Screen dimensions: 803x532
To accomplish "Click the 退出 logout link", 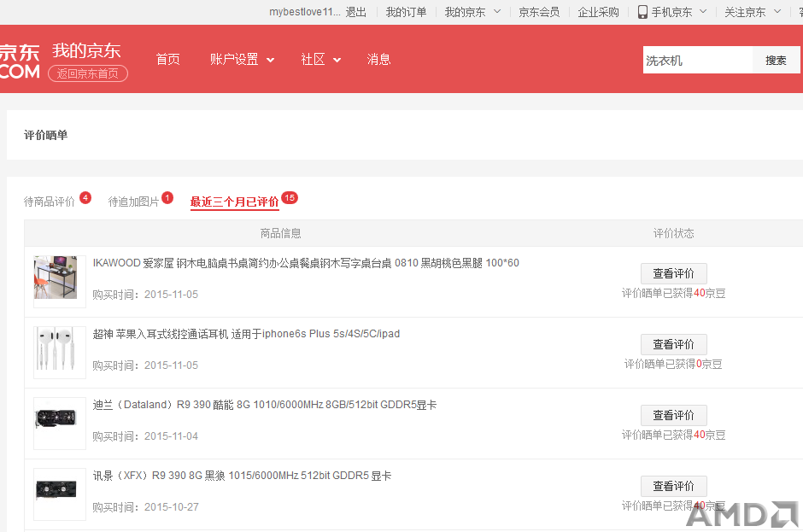I will point(356,12).
